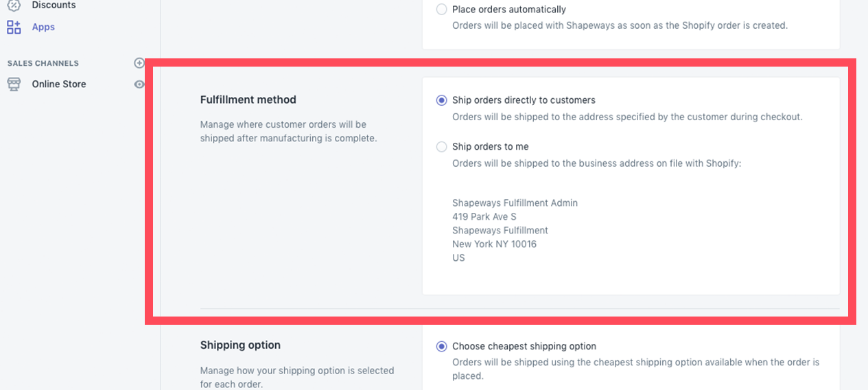Viewport: 868px width, 390px height.
Task: Click the Ship orders directly to customers label text
Action: [x=524, y=100]
